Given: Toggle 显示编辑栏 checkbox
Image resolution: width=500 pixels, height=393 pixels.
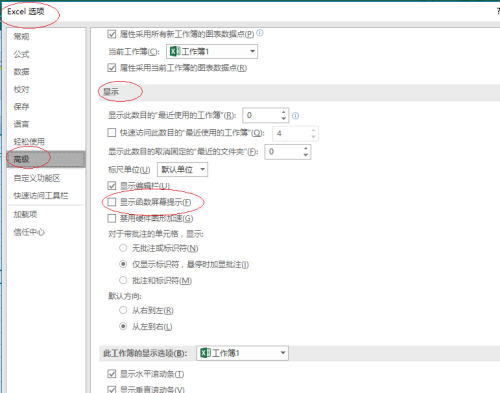Looking at the screenshot, I should 112,186.
